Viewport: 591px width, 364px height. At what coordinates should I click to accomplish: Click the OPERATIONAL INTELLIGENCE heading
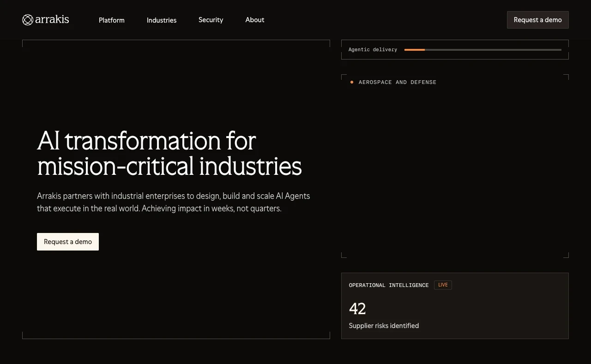click(x=389, y=285)
